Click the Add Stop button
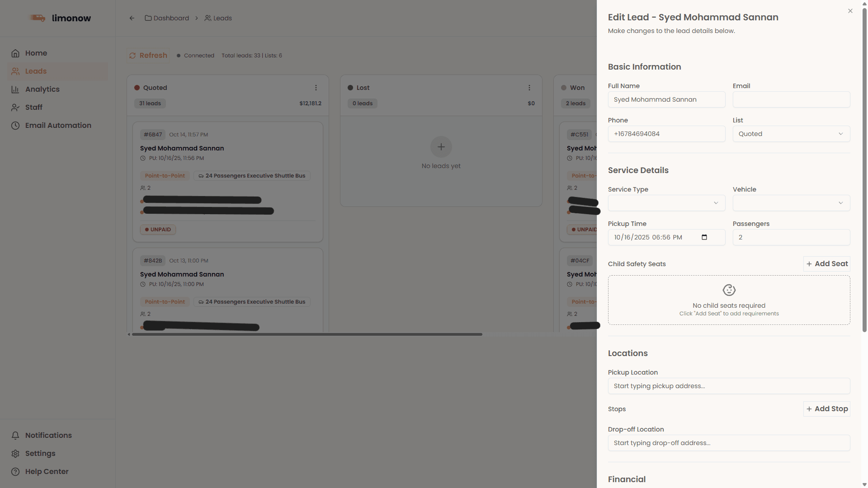The image size is (868, 488). pos(827,409)
